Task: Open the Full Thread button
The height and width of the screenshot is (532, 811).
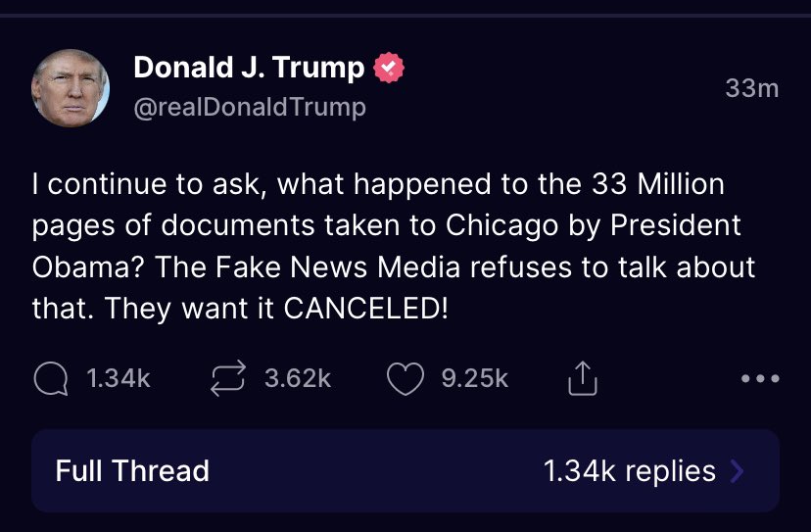Action: (132, 470)
